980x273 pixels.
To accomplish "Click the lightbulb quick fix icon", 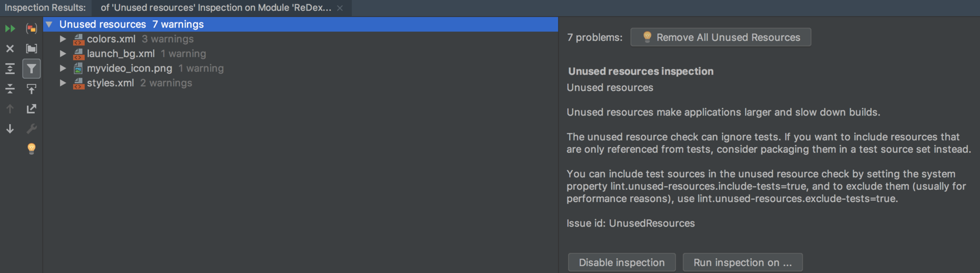I will tap(32, 149).
